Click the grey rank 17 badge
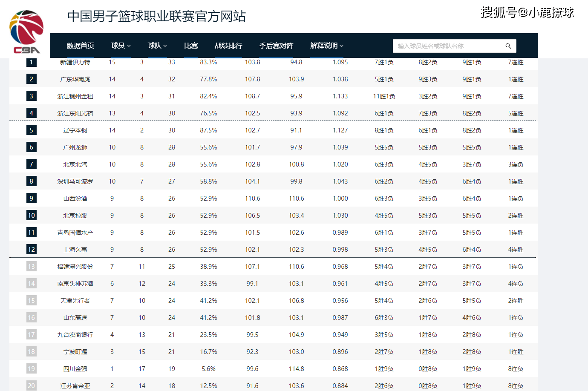The image size is (588, 391). click(31, 334)
